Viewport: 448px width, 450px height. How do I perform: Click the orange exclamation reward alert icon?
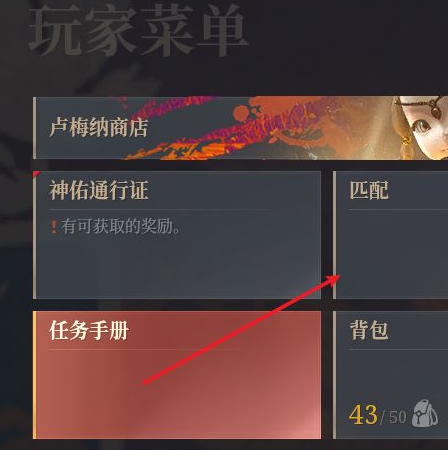click(54, 227)
